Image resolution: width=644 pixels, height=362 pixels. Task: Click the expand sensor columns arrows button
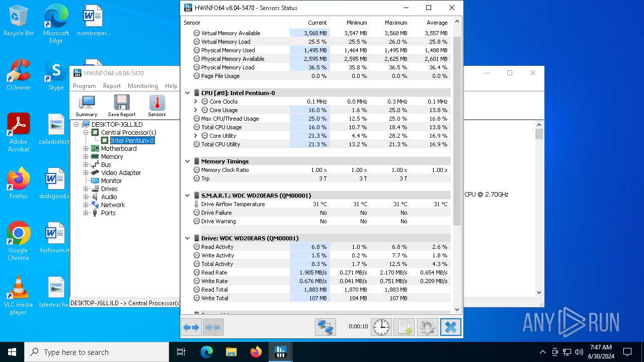[x=191, y=327]
